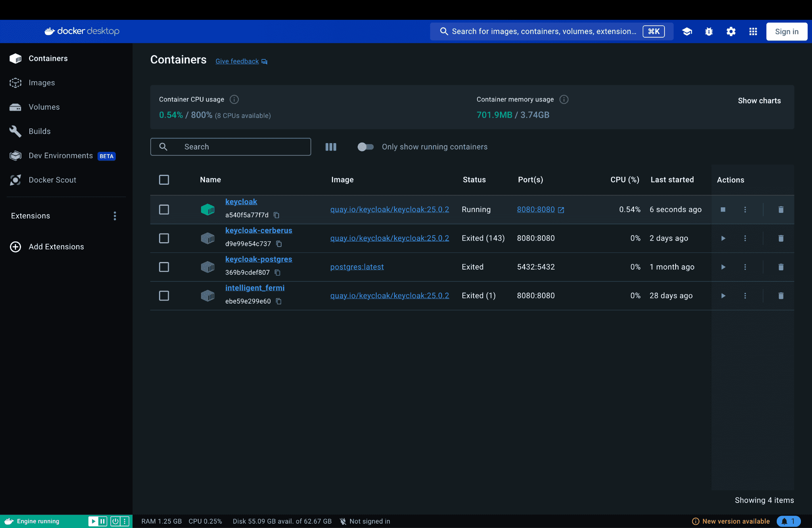Go to Images in the sidebar
The height and width of the screenshot is (528, 812).
[42, 82]
